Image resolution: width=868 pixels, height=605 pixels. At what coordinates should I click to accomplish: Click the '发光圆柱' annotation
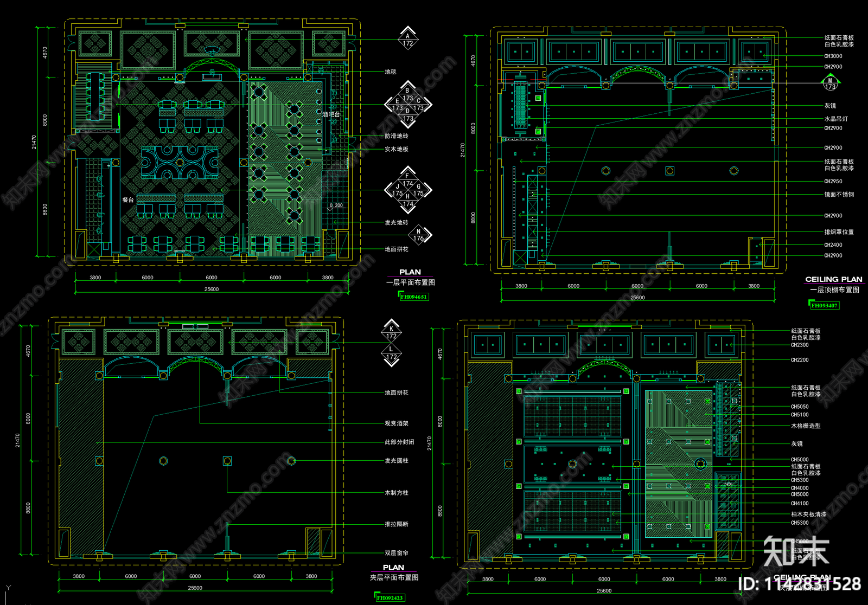coord(397,460)
